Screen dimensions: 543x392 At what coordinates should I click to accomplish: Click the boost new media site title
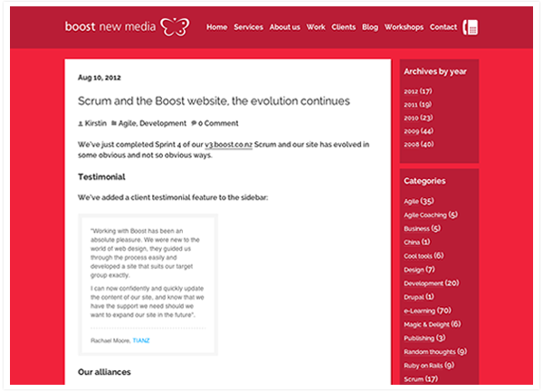click(110, 26)
